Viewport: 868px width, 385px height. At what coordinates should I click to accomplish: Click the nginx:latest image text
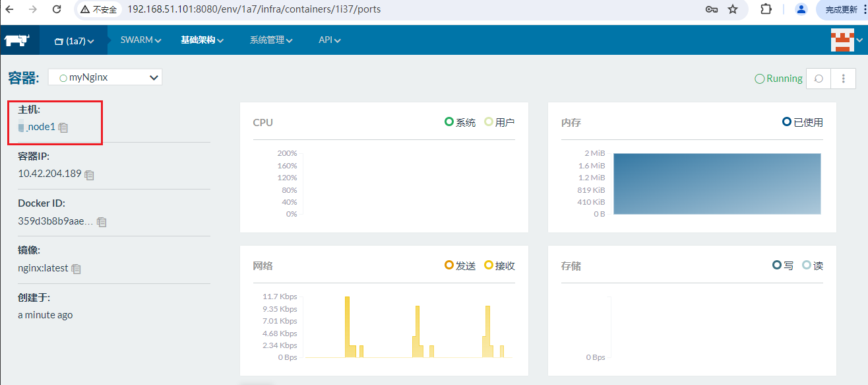[x=43, y=268]
